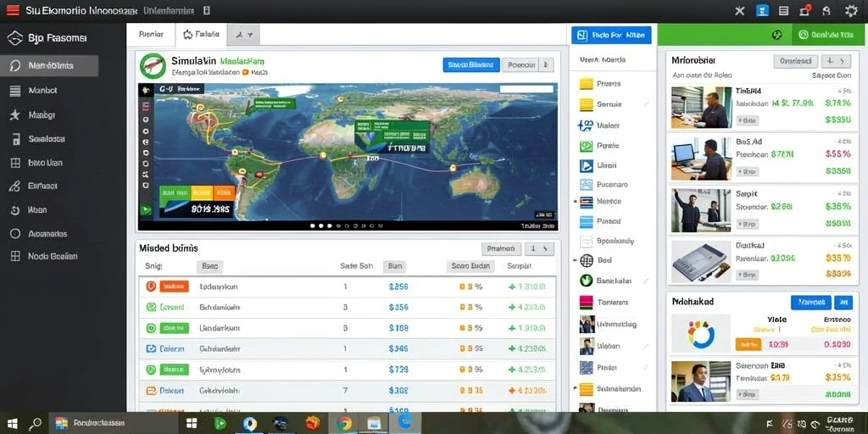Screen dimensions: 868x434
Task: Click the notification icon with the red badge
Action: coord(805,10)
